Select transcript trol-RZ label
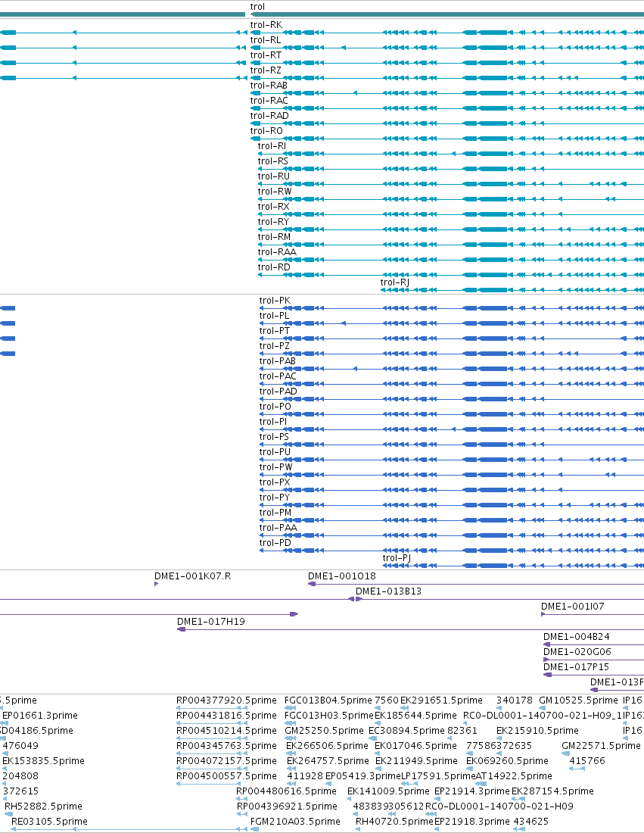 click(266, 70)
